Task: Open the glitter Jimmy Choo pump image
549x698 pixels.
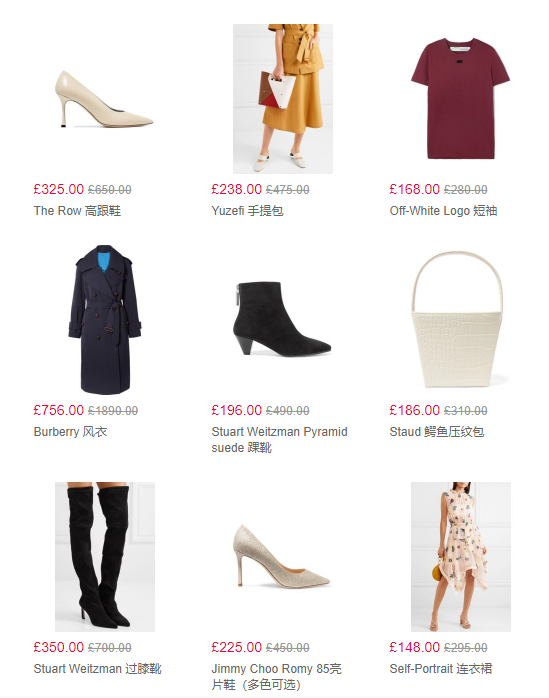Action: (x=283, y=556)
